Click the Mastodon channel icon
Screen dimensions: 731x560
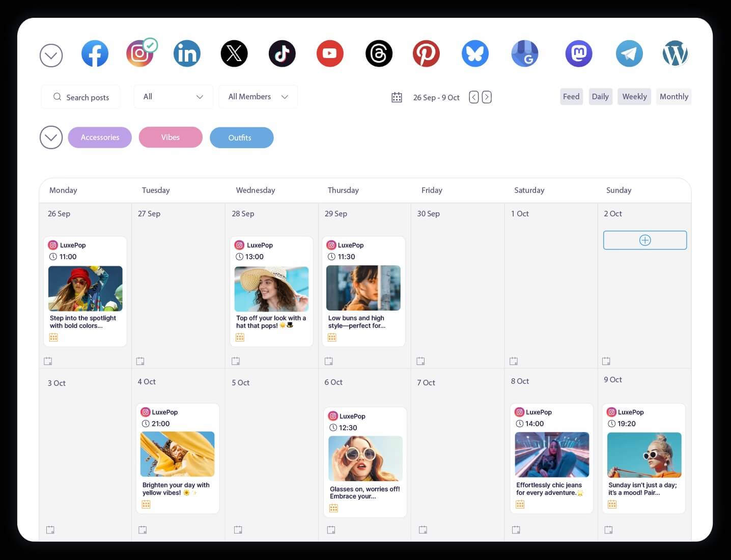click(x=579, y=53)
